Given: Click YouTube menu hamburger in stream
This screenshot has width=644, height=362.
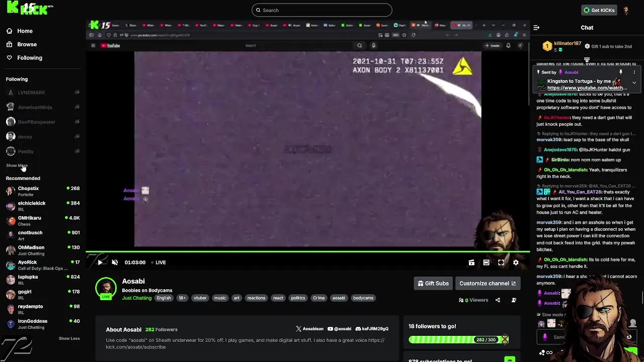Looking at the screenshot, I should tap(93, 46).
